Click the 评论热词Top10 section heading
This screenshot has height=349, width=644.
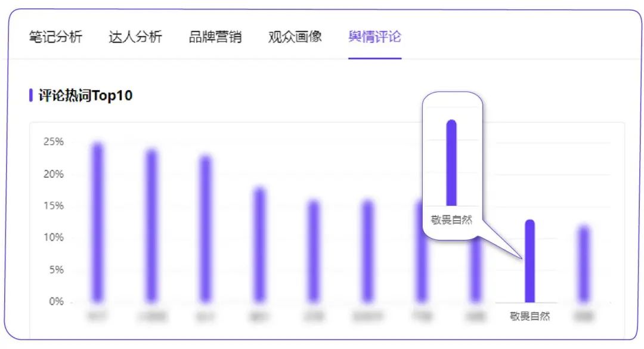click(85, 95)
